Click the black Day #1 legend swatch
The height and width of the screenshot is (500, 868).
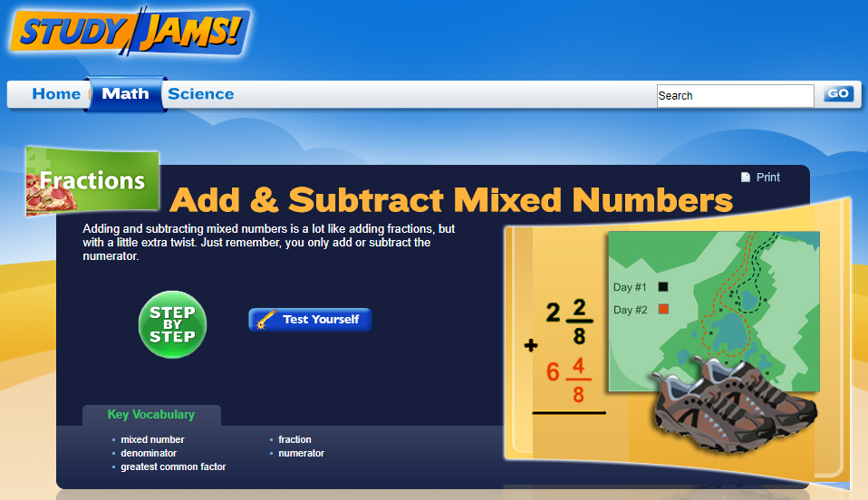[x=663, y=287]
